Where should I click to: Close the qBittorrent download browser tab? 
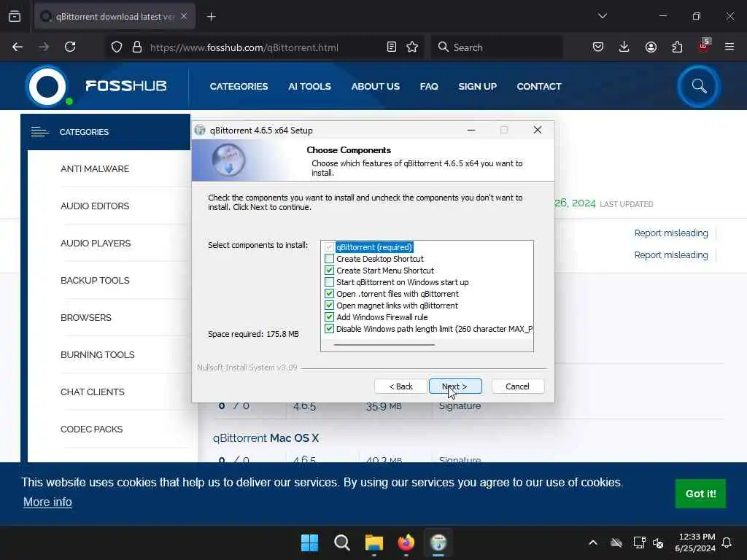pyautogui.click(x=184, y=17)
